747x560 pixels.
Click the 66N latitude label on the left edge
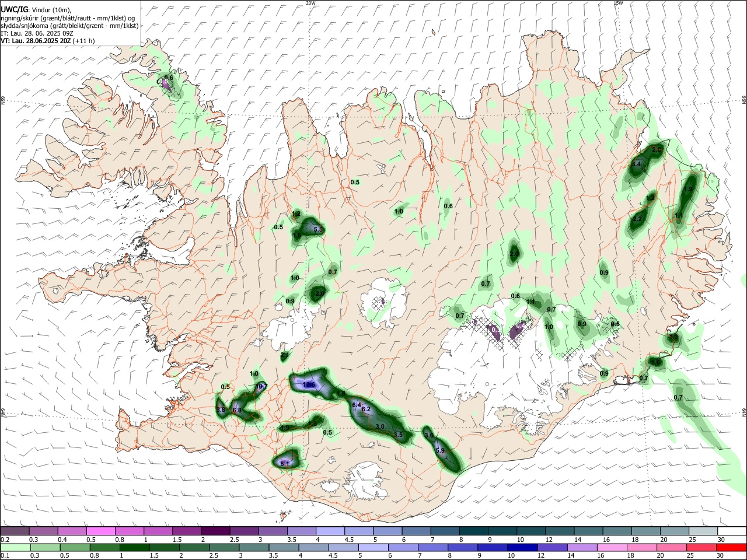[x=3, y=100]
